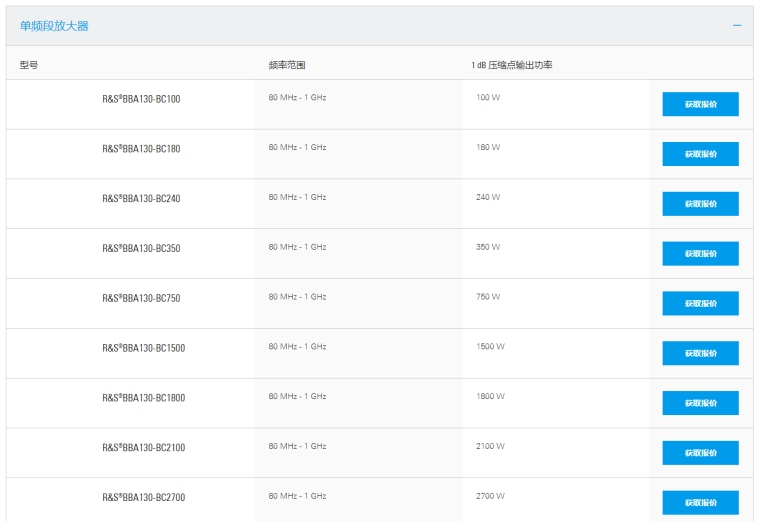Collapse the 单频段放大器 section using minus icon

pyautogui.click(x=737, y=25)
